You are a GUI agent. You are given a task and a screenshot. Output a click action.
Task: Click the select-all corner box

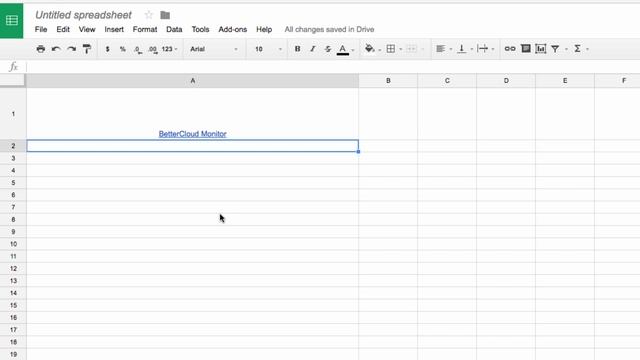pyautogui.click(x=13, y=81)
